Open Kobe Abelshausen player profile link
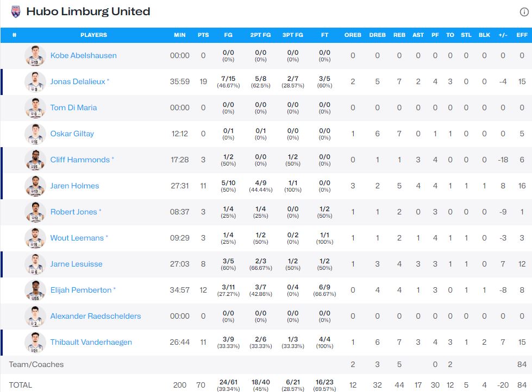This screenshot has width=532, height=392. [83, 55]
